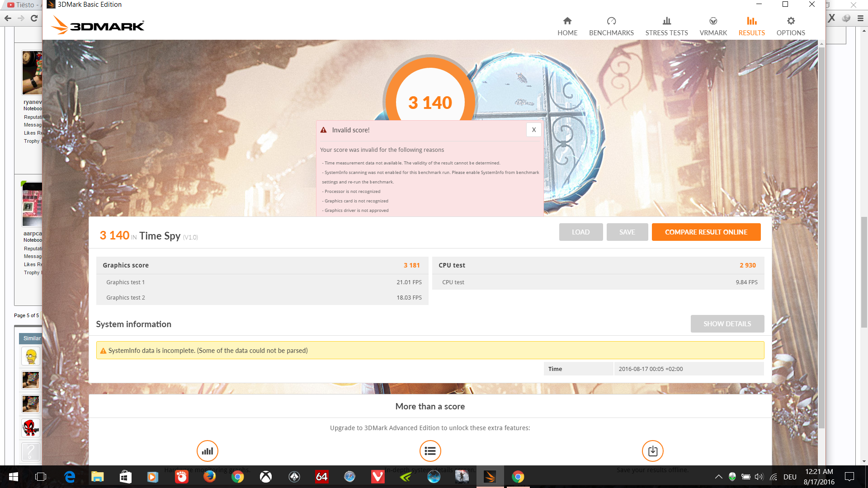Click the battery tray icon

pos(746,477)
